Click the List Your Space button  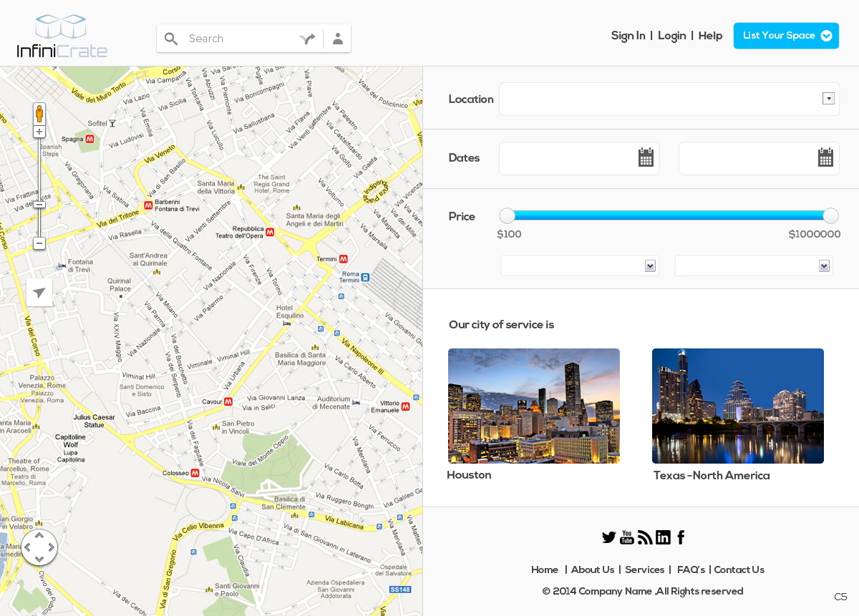[x=786, y=36]
